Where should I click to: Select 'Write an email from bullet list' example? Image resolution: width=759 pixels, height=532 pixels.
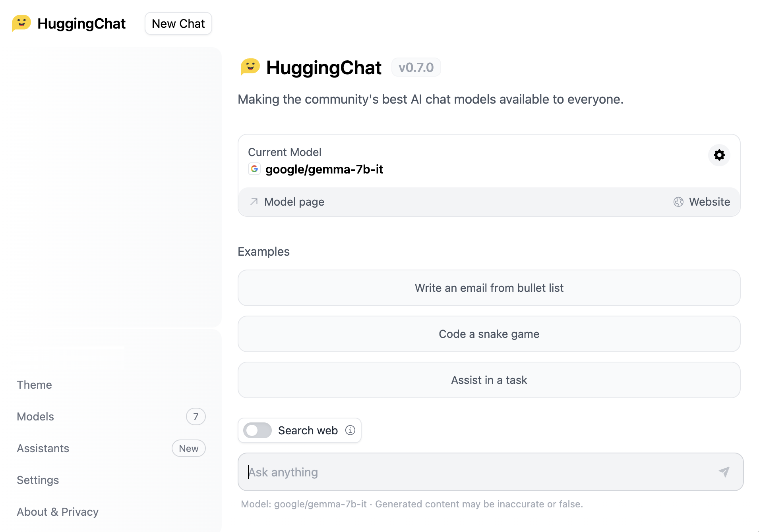(x=489, y=288)
